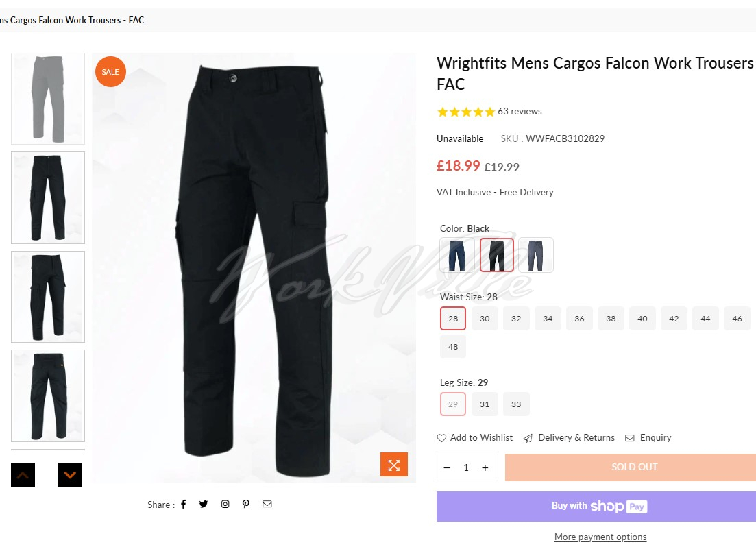Increase quantity with plus button
Screen dimensions: 756x547
pos(485,467)
